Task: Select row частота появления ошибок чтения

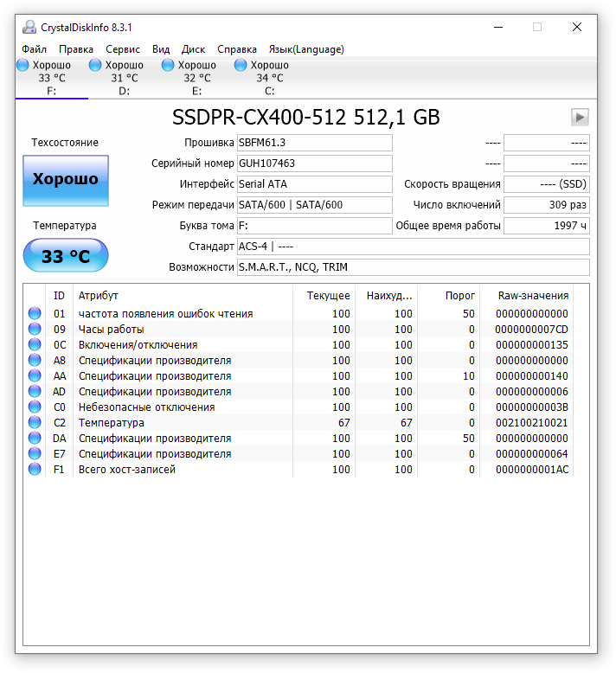Action: click(298, 314)
